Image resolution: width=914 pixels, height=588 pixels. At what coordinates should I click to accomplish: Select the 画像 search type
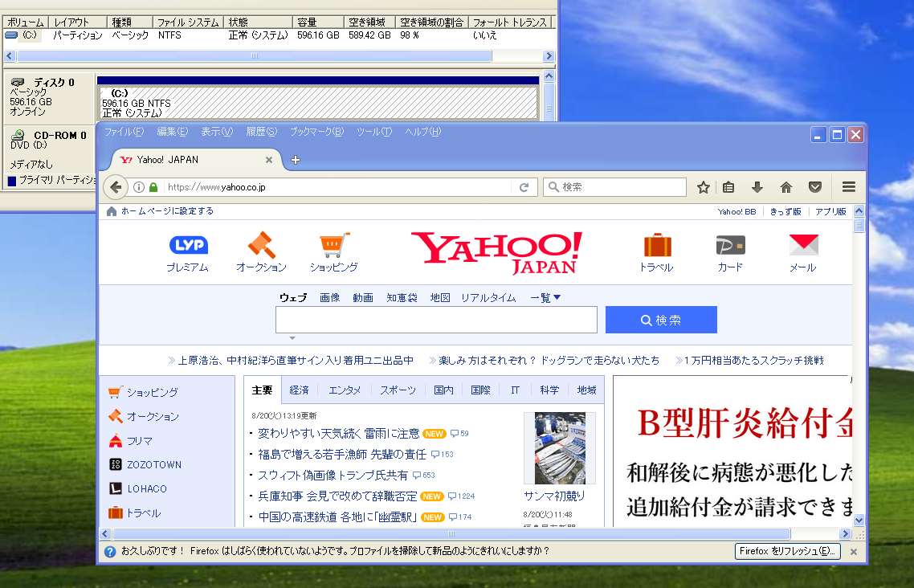pos(330,298)
